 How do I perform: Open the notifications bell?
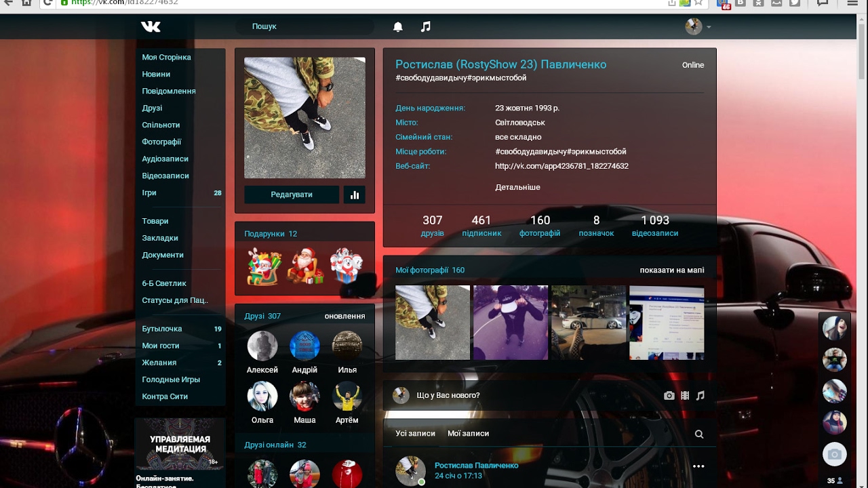click(x=398, y=26)
